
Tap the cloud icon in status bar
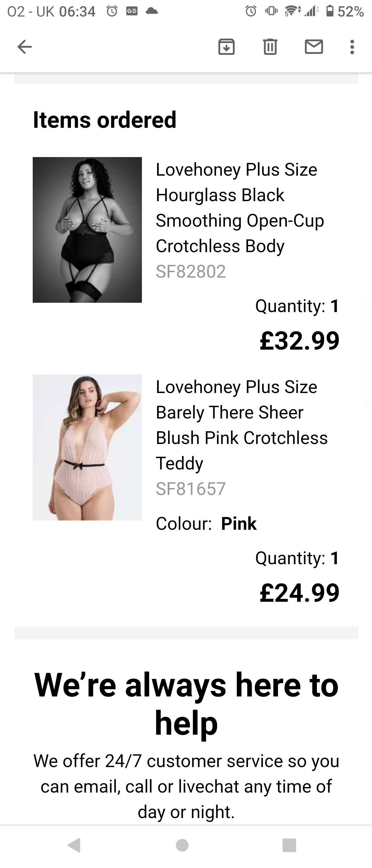[x=152, y=11]
